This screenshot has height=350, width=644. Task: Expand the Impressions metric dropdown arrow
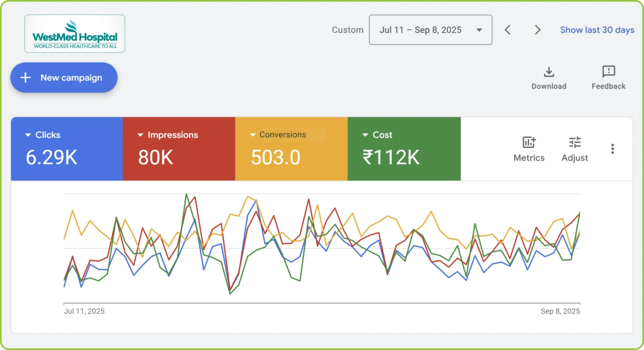141,135
